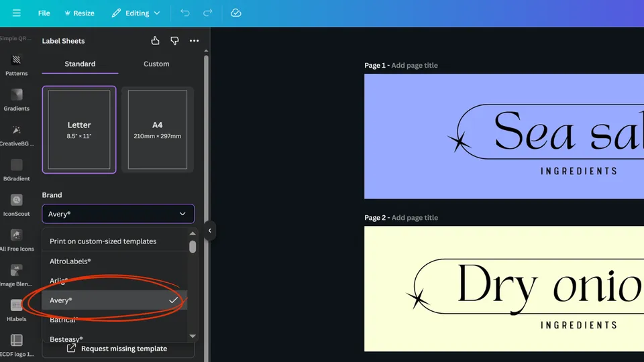644x362 pixels.
Task: Open the Patterns app
Action: (x=16, y=65)
